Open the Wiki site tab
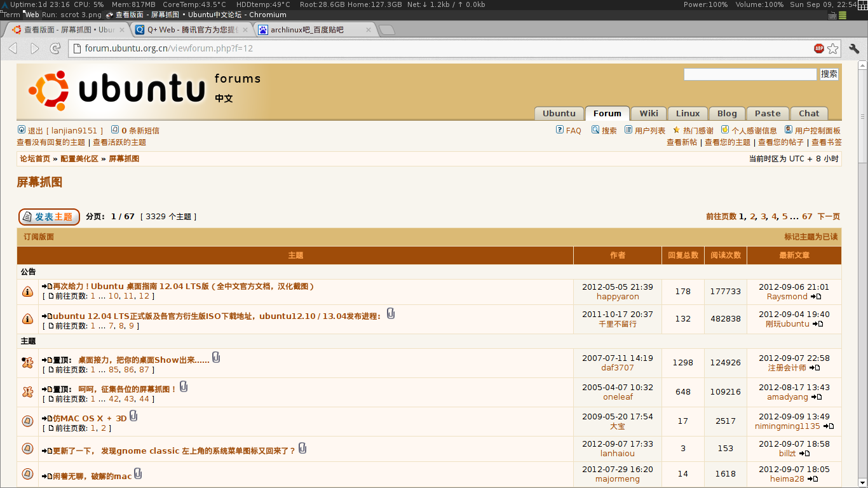Viewport: 868px width, 488px height. 649,114
